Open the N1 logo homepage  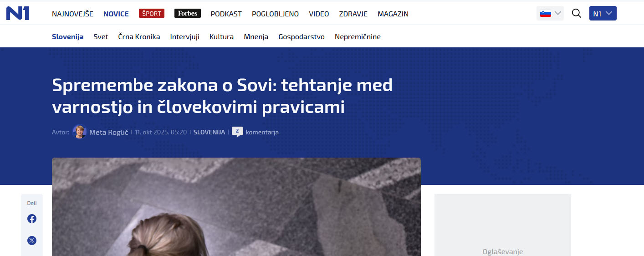pos(18,14)
